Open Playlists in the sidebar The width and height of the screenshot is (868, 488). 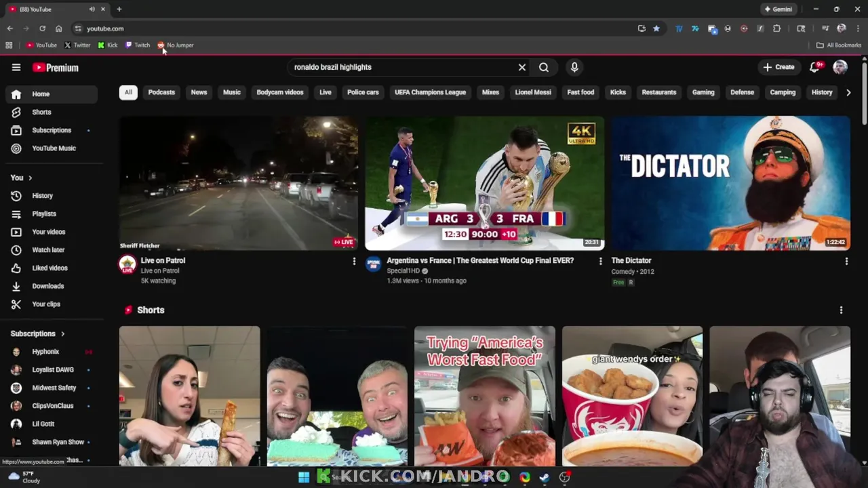point(52,213)
